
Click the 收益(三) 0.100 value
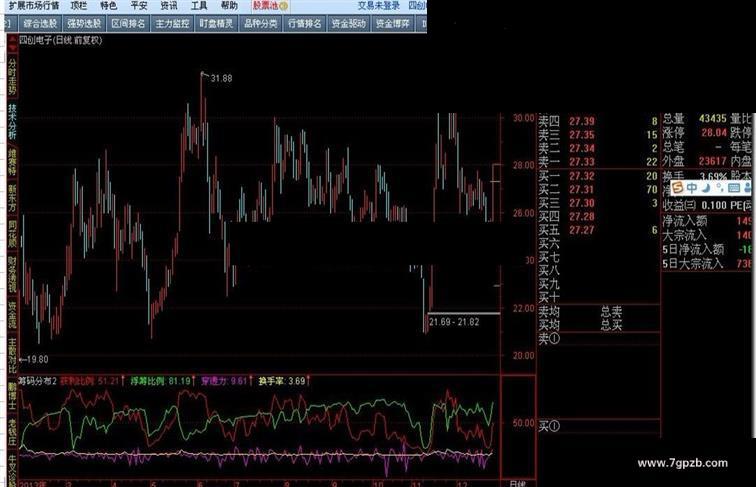click(x=714, y=205)
